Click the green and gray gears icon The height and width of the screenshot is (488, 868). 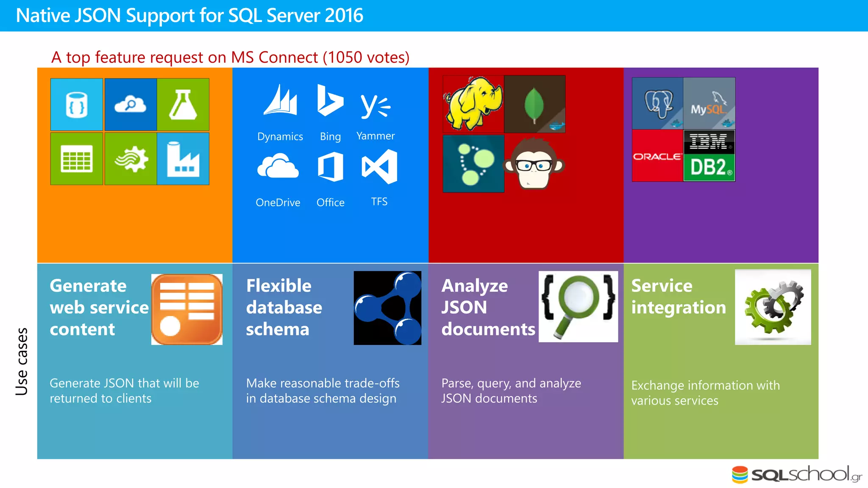pyautogui.click(x=773, y=307)
